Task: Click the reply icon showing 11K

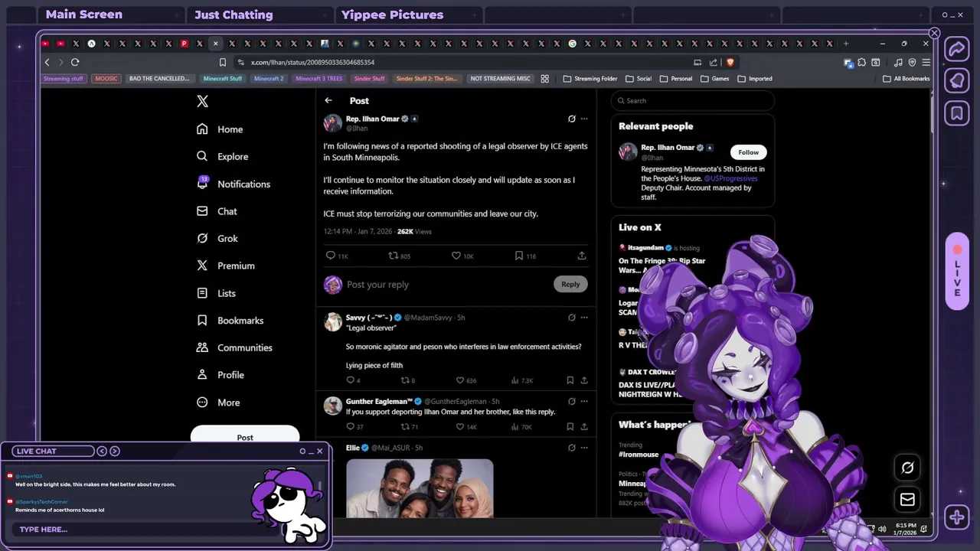Action: point(331,256)
